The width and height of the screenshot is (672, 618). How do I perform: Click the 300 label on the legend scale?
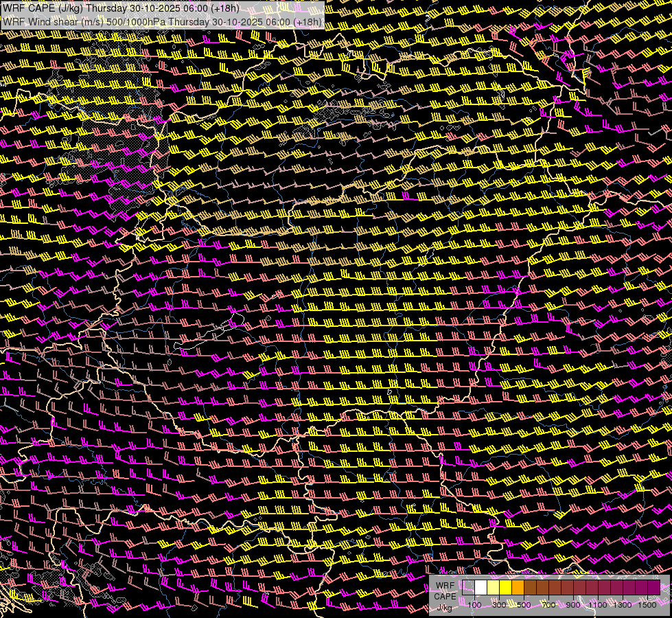499,605
